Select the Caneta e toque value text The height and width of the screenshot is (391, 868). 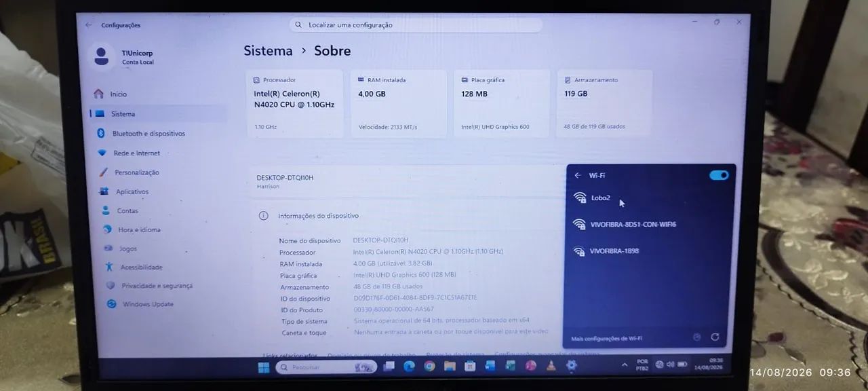pyautogui.click(x=450, y=333)
